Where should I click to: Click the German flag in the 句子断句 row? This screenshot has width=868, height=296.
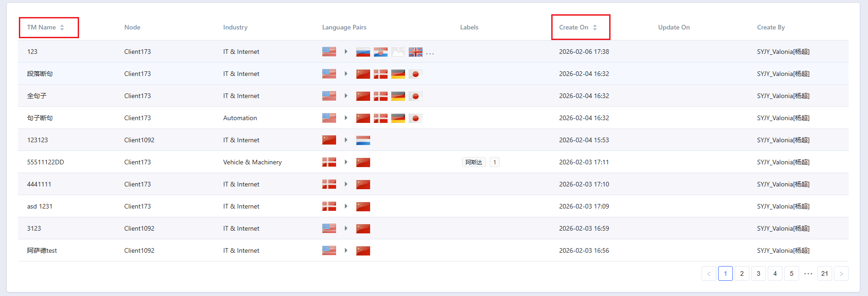tap(398, 118)
